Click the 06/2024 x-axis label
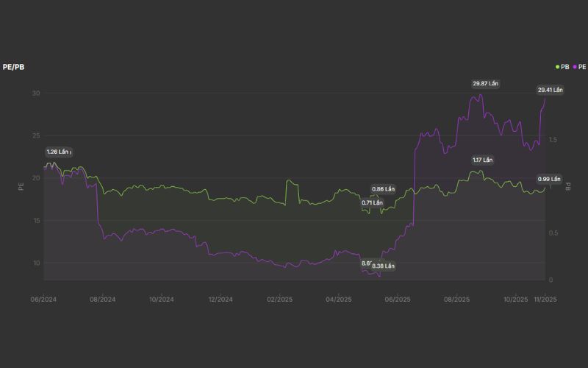 43,299
